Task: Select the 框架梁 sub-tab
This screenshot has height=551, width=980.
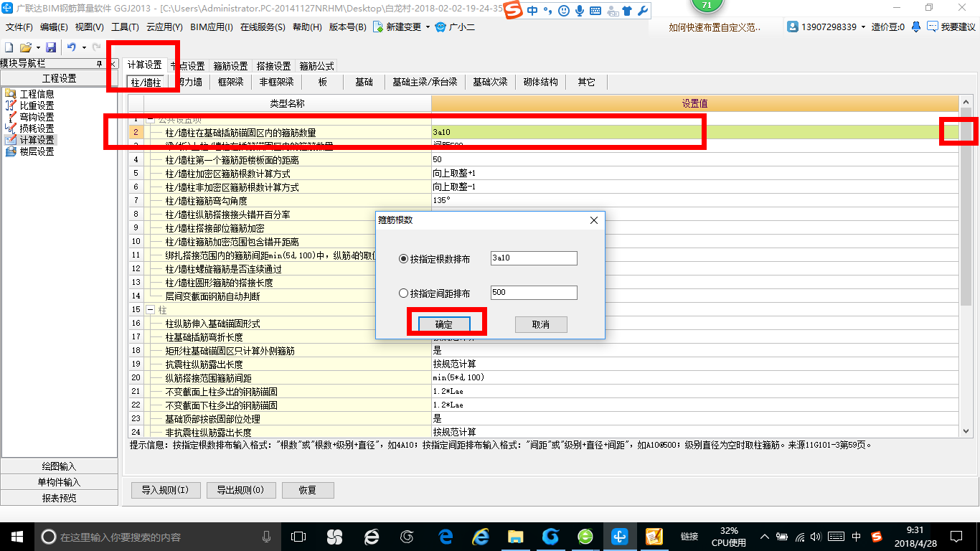Action: (x=231, y=82)
